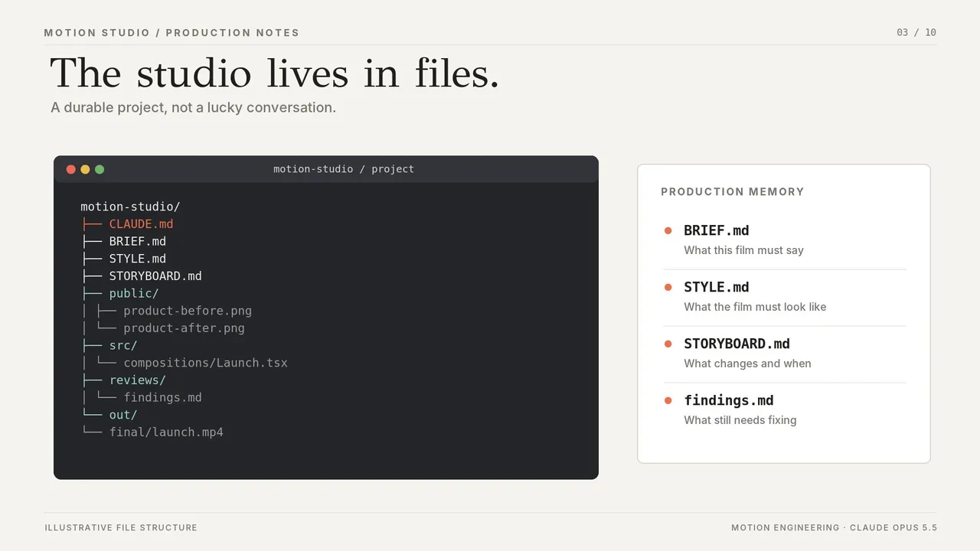
Task: Open STORYBOARD.md in the file tree
Action: coord(155,276)
